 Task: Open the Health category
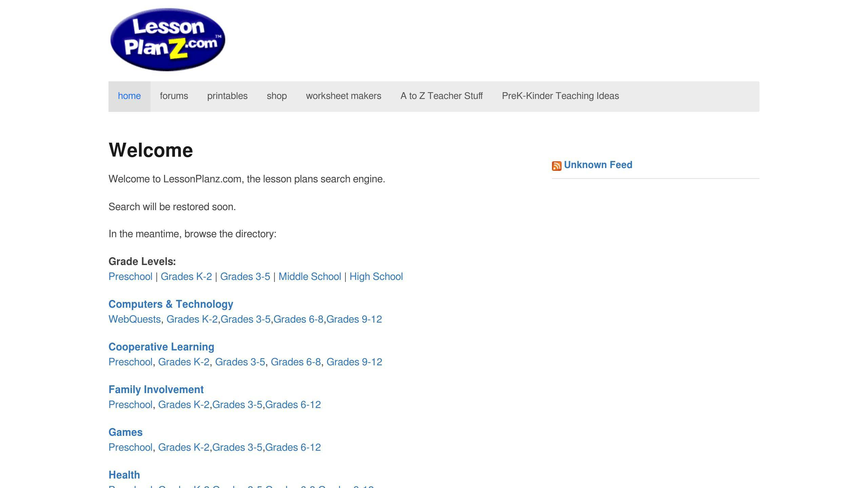point(124,475)
